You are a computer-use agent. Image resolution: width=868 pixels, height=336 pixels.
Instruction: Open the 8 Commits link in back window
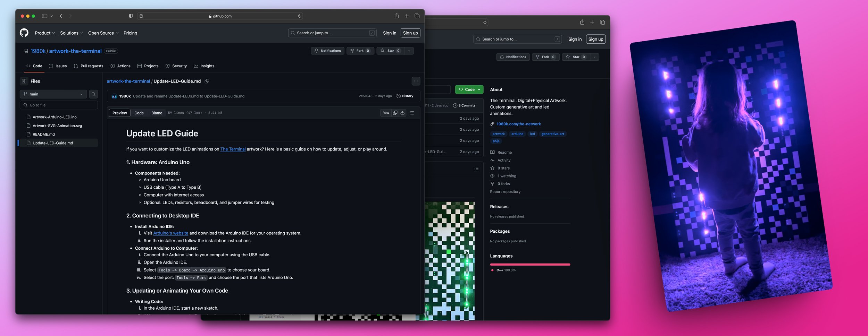click(464, 106)
